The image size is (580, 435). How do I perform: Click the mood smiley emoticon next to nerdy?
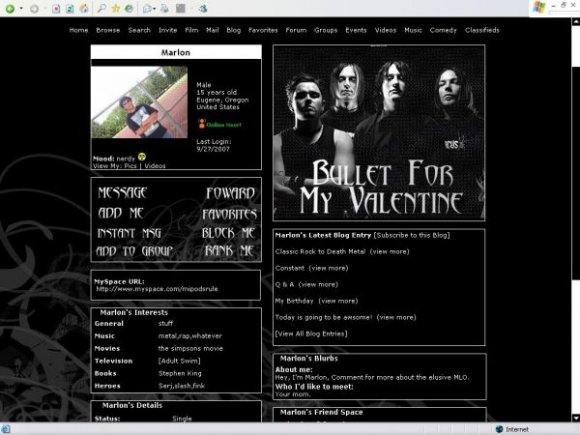click(x=142, y=157)
